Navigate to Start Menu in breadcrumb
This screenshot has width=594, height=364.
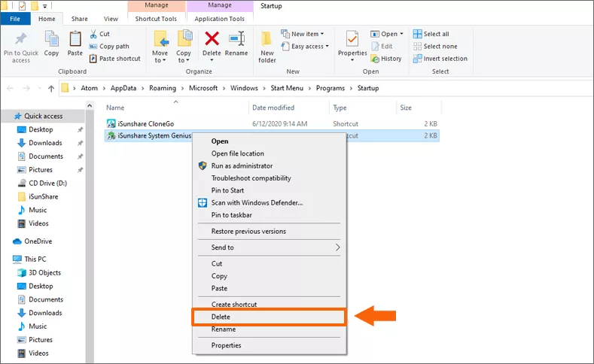tap(287, 88)
